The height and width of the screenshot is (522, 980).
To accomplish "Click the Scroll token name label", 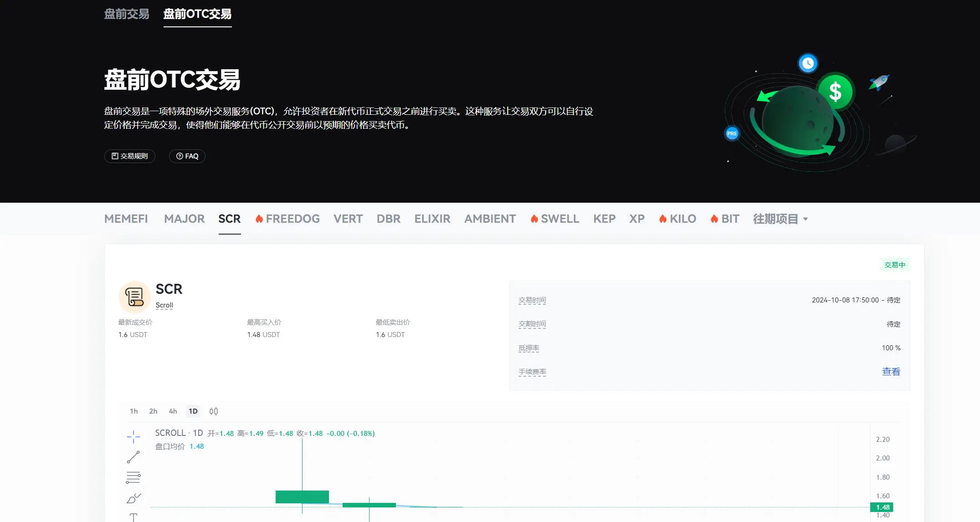I will point(164,305).
